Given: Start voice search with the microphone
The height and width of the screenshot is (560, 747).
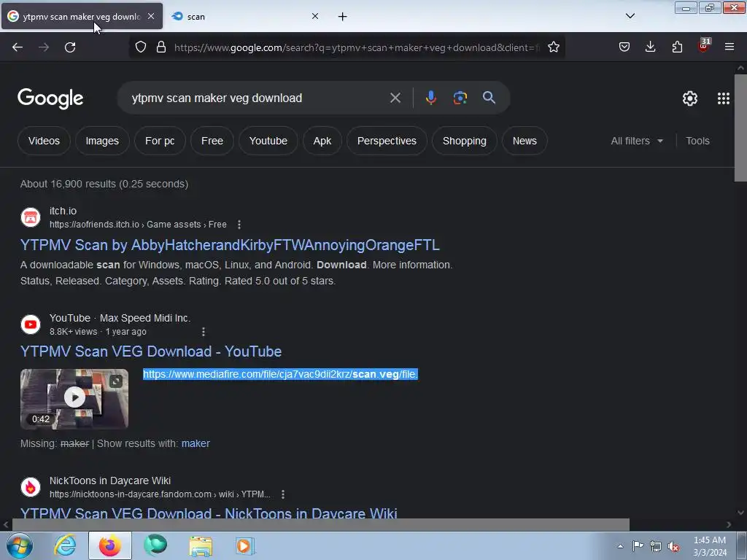Looking at the screenshot, I should [430, 98].
